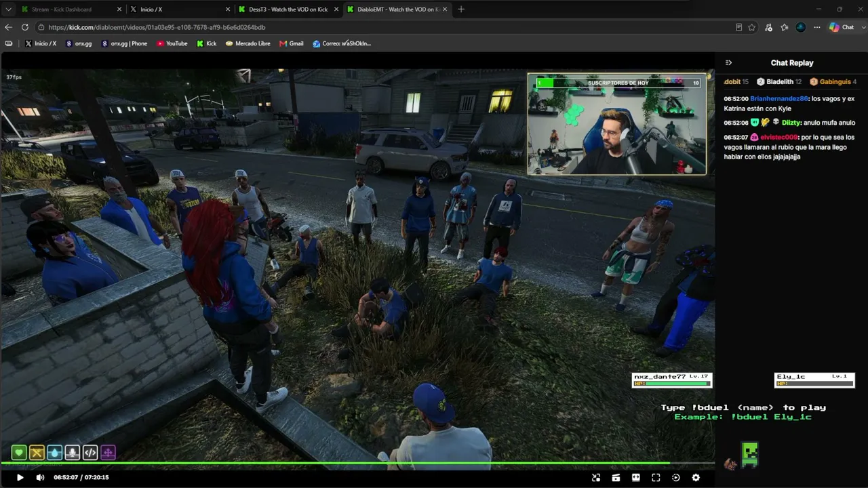Mute the video volume speaker icon
This screenshot has width=868, height=488.
[40, 478]
